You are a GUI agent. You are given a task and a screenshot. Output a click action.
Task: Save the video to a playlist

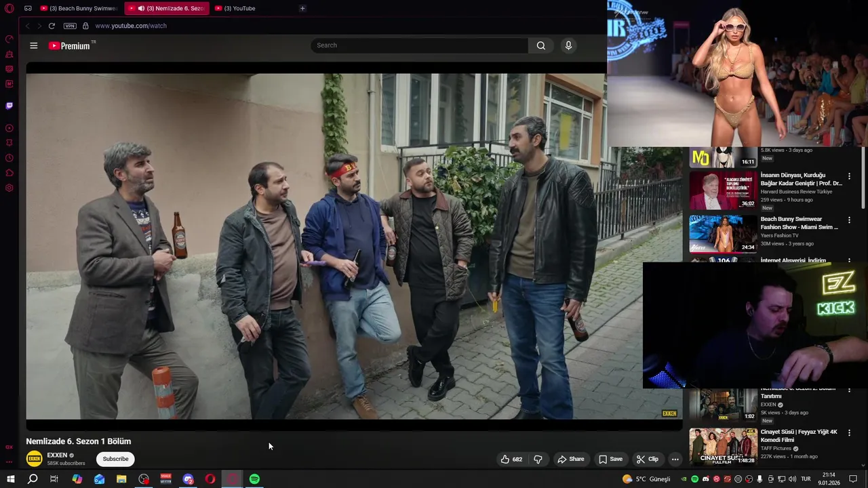coord(610,459)
